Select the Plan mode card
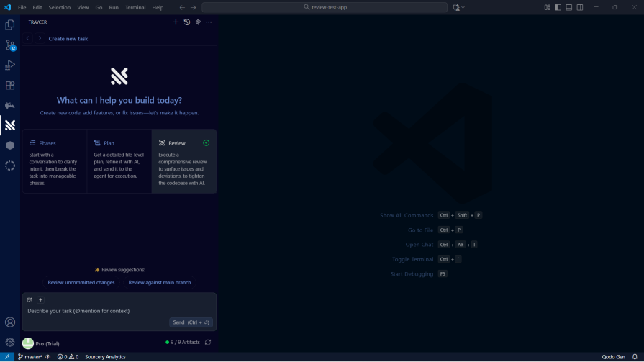The image size is (644, 362). pyautogui.click(x=119, y=161)
